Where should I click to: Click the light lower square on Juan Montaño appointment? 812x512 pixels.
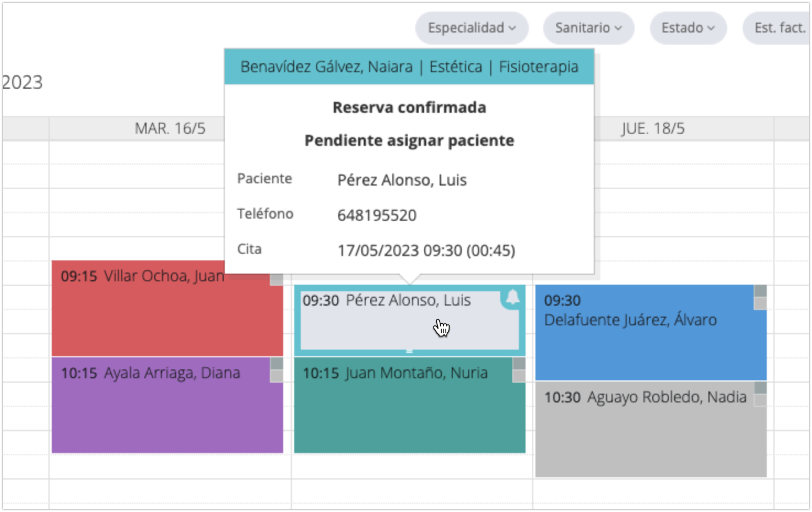[x=519, y=376]
